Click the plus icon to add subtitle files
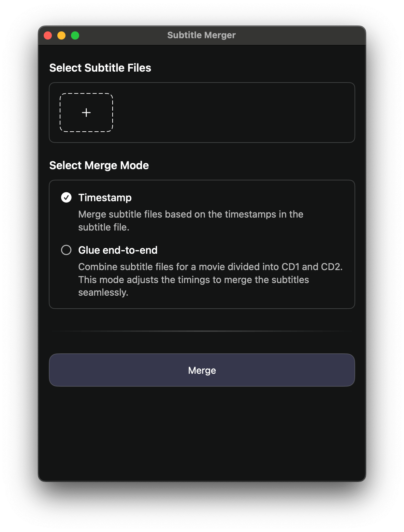 point(86,113)
